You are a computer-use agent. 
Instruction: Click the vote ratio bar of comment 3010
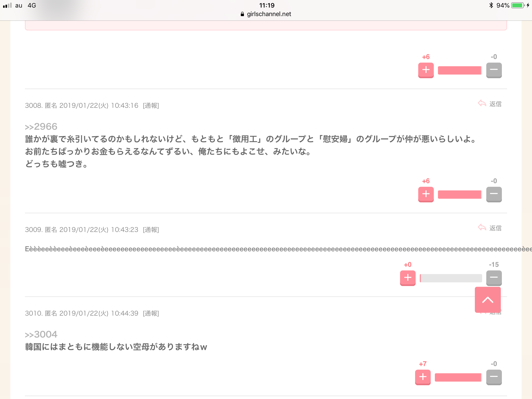pyautogui.click(x=458, y=377)
